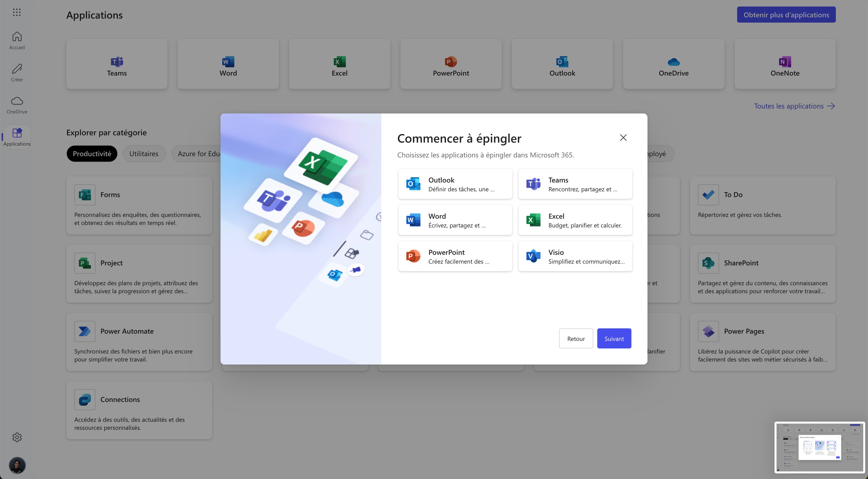
Task: Open the Teams tile in the top row
Action: pyautogui.click(x=117, y=64)
